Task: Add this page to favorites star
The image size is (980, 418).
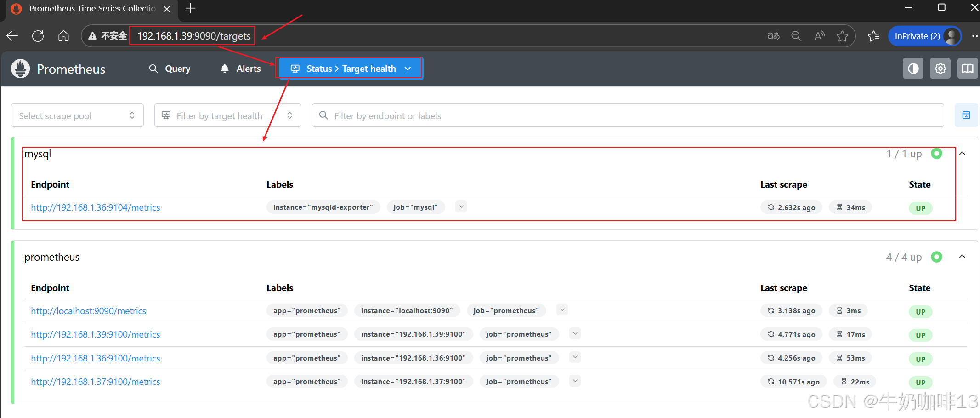Action: coord(842,36)
